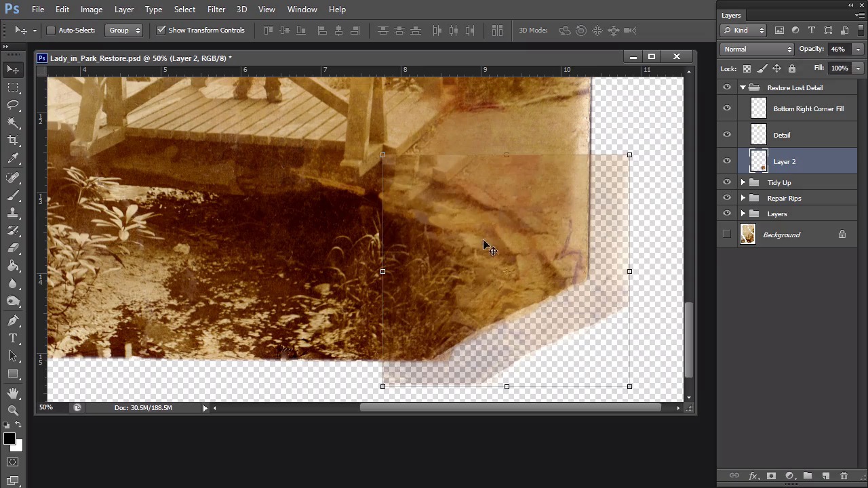This screenshot has height=488, width=868.
Task: Open the Filter menu
Action: coord(216,9)
